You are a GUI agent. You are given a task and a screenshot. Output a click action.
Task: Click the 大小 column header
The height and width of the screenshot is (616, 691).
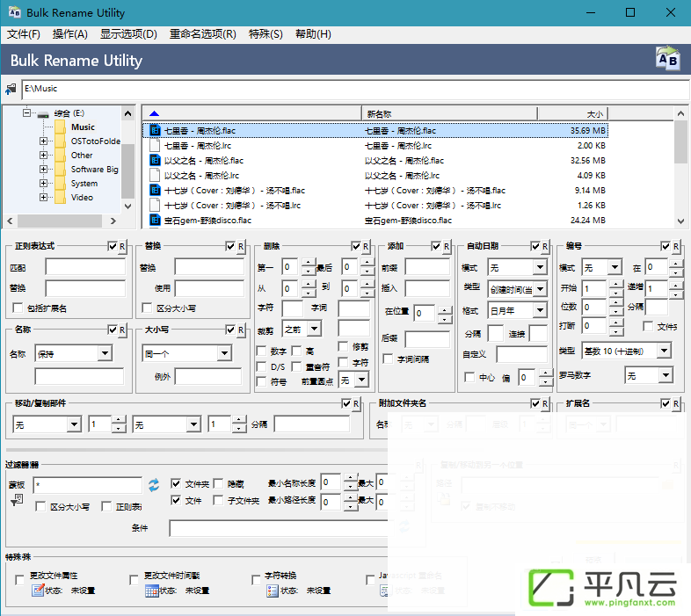coord(572,113)
